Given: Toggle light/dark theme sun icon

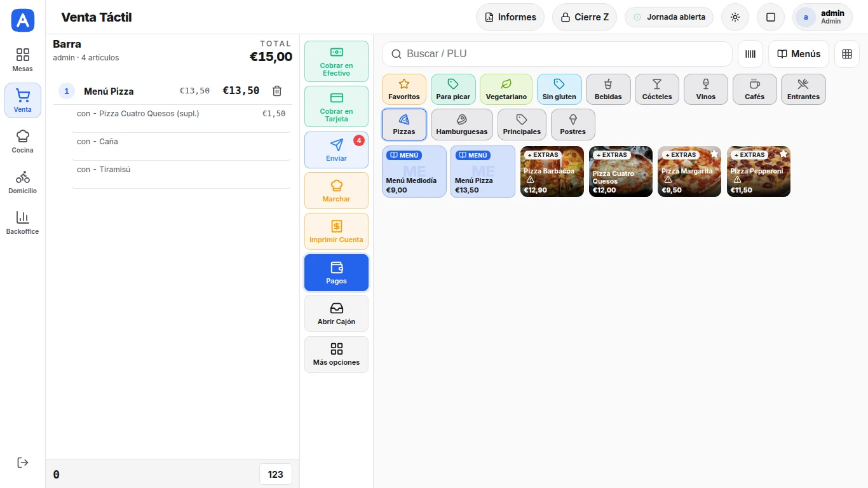Looking at the screenshot, I should 735,17.
